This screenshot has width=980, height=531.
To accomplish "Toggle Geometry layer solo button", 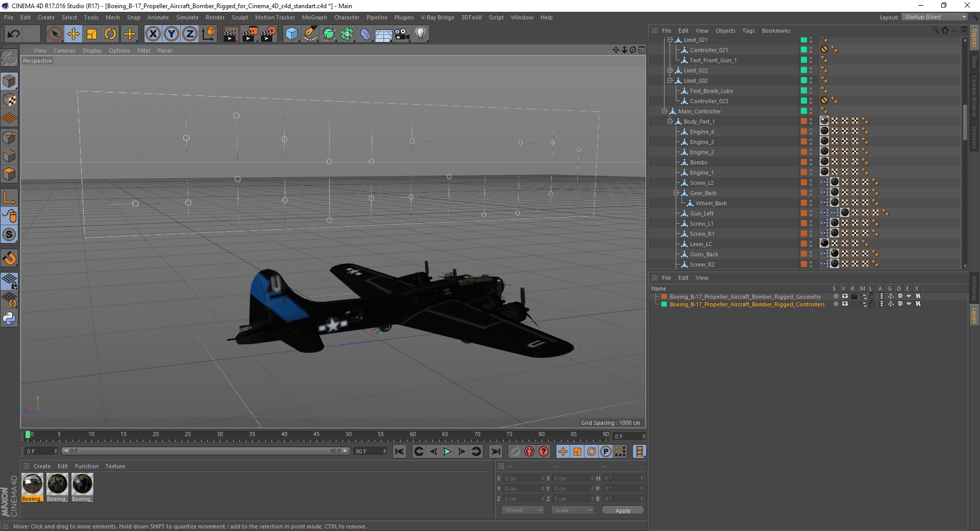I will pos(836,296).
